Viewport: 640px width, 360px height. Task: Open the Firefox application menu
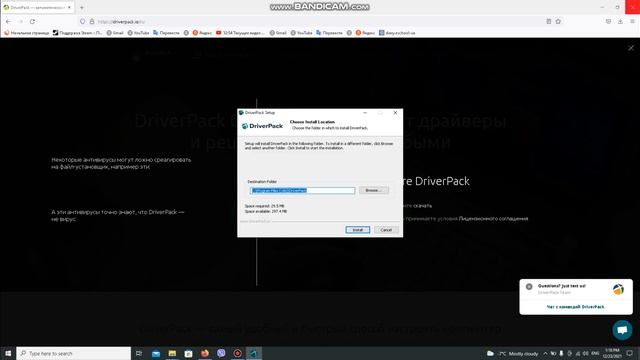click(632, 21)
